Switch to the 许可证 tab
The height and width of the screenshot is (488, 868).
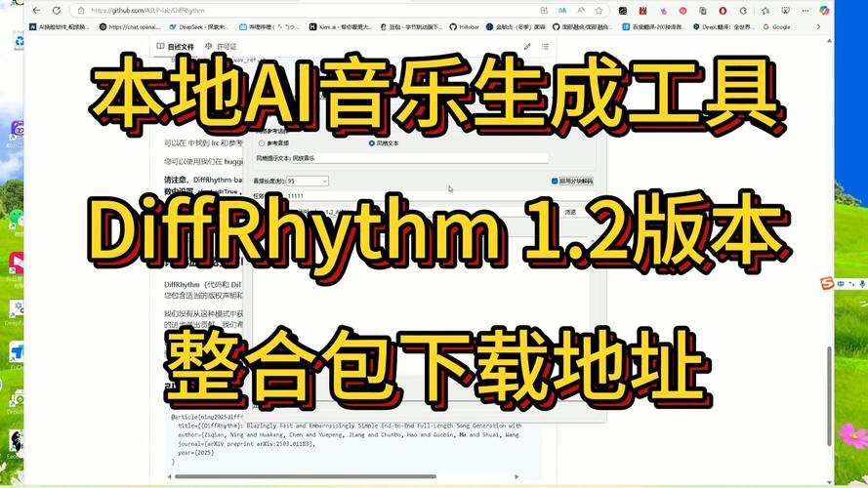coord(221,47)
